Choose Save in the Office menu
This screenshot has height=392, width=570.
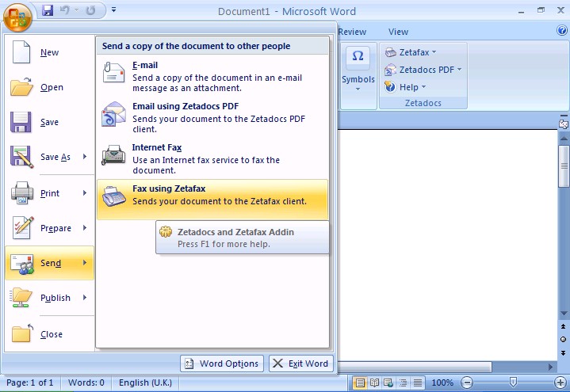tap(49, 122)
